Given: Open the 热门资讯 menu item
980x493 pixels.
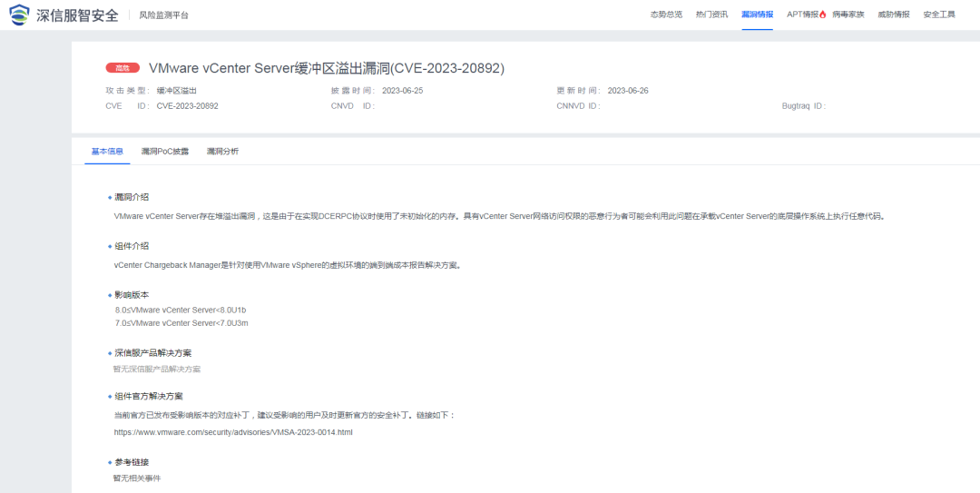Looking at the screenshot, I should pyautogui.click(x=712, y=15).
